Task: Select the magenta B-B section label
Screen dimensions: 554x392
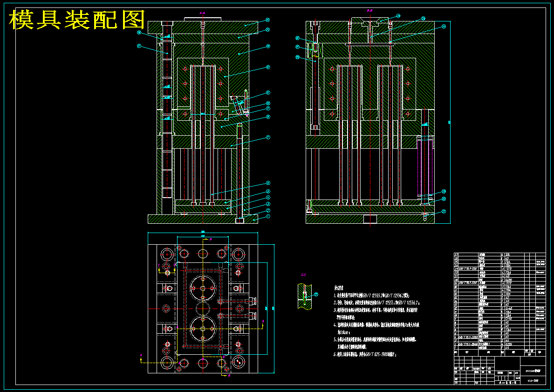Action: point(369,11)
